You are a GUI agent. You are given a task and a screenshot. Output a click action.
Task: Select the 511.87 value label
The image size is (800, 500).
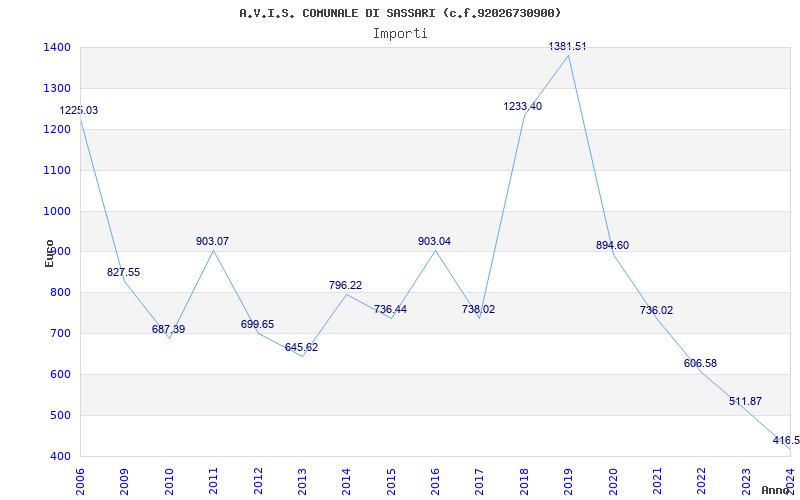(x=745, y=402)
